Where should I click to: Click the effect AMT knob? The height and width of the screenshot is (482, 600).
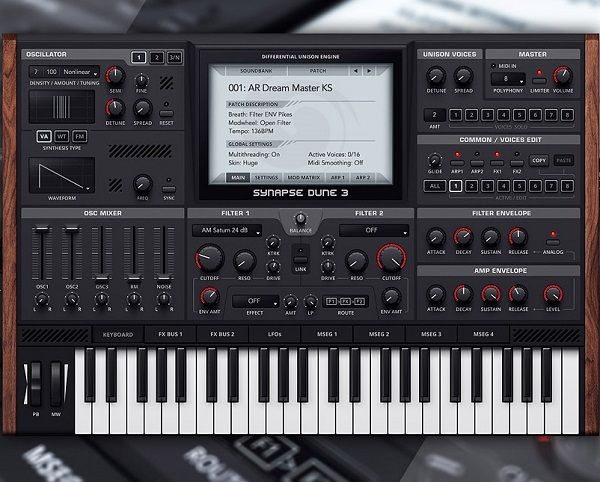point(290,302)
